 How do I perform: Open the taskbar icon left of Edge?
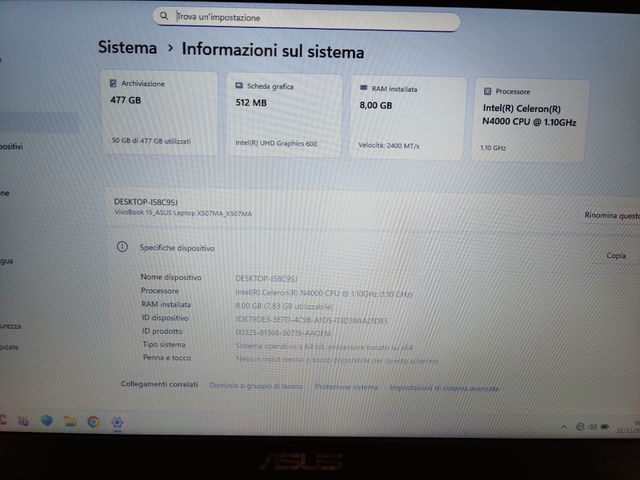click(x=23, y=420)
